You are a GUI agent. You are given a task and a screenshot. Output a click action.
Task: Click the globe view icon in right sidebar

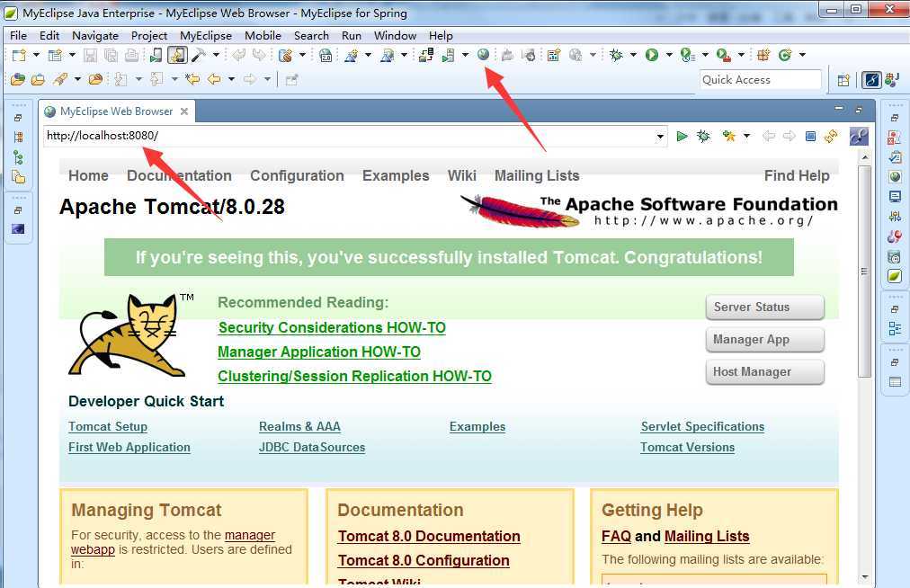click(x=895, y=176)
